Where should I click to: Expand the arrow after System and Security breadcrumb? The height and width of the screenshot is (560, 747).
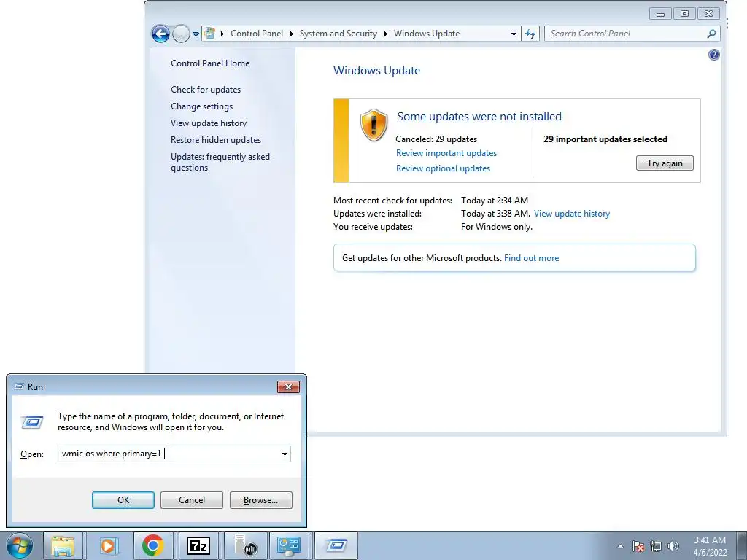pyautogui.click(x=385, y=34)
